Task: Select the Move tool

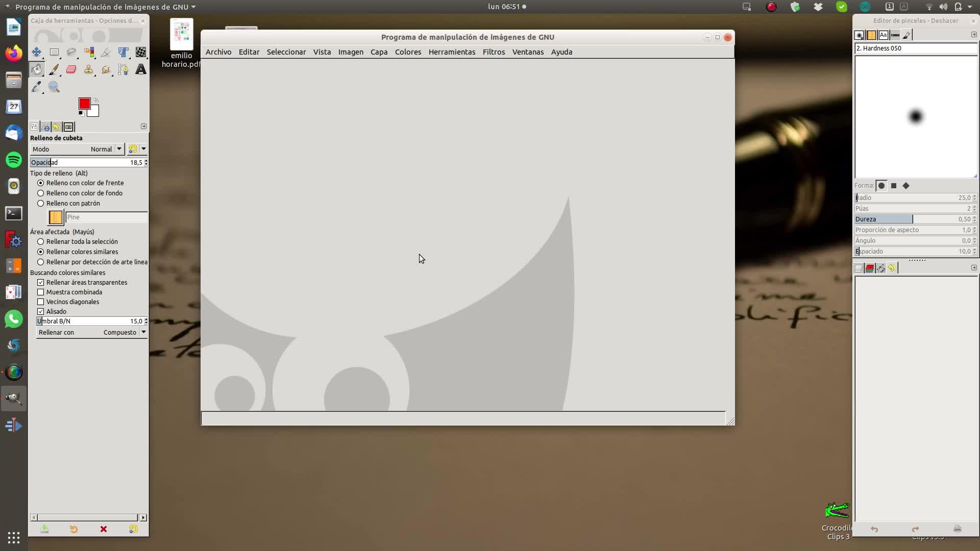Action: pyautogui.click(x=36, y=52)
